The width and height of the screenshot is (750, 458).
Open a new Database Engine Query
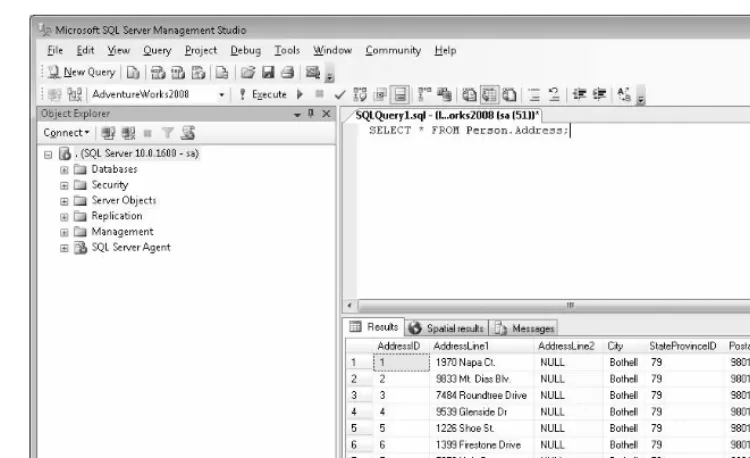click(132, 73)
